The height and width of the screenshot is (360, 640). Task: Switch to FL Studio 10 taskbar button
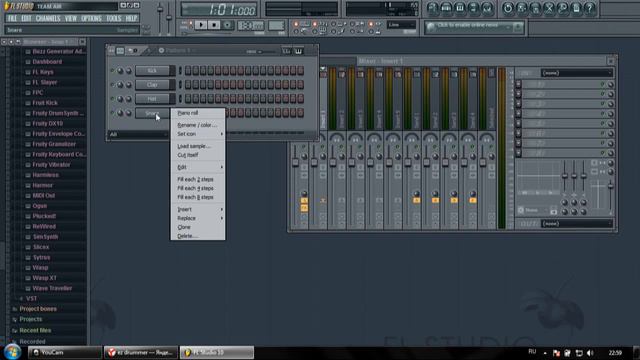217,352
